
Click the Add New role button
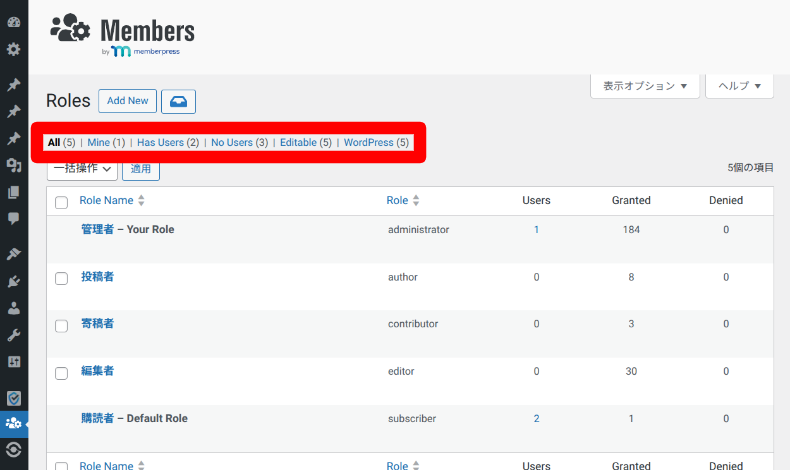[127, 101]
